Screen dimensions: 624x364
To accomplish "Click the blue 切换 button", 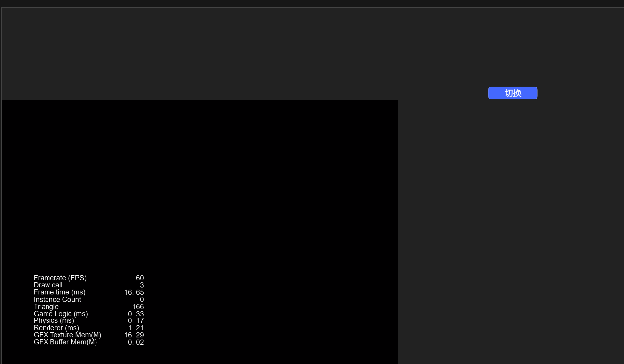I will (x=513, y=93).
